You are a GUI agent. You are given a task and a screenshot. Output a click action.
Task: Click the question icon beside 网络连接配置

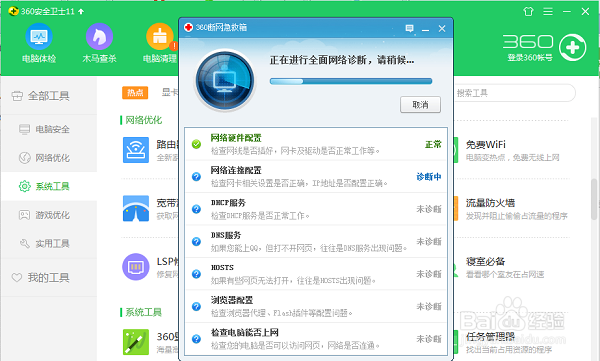(x=196, y=176)
